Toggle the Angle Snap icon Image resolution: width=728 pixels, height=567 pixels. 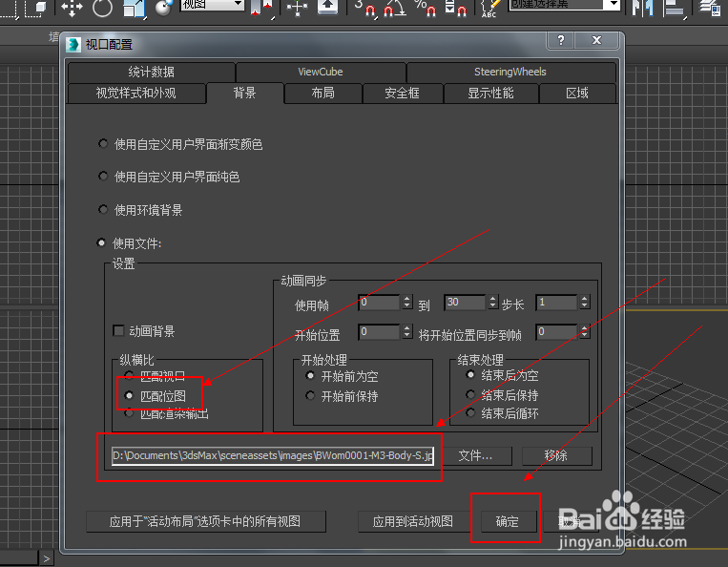[395, 8]
